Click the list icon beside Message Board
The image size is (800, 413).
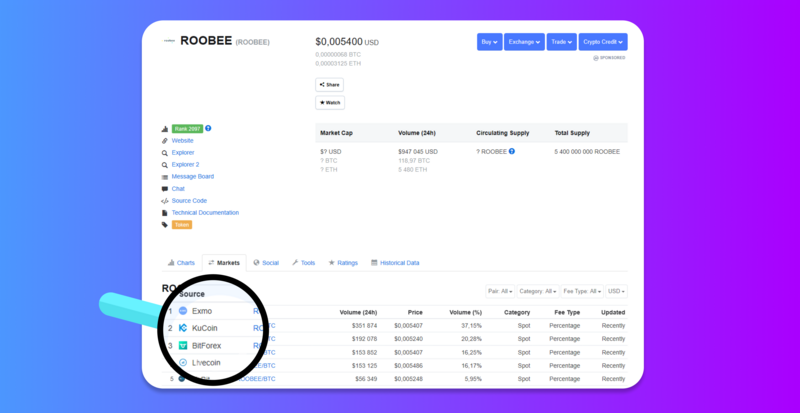(165, 177)
